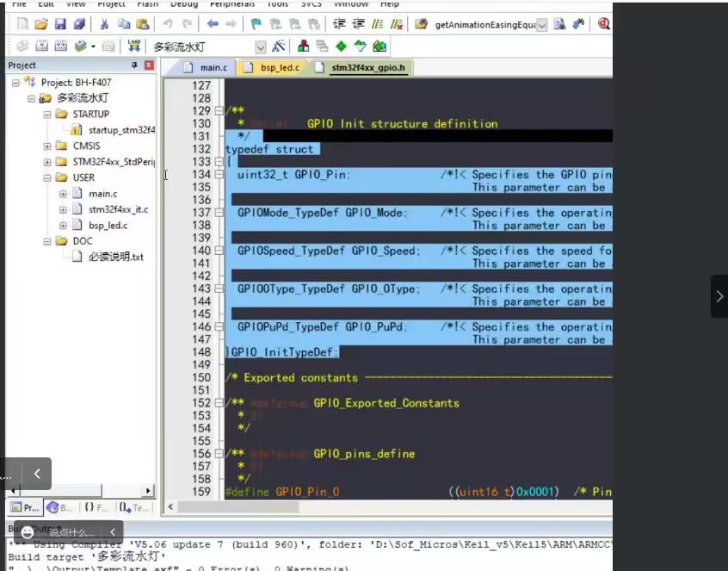The width and height of the screenshot is (728, 571).
Task: Click the Cut scissors toolbar icon
Action: point(103,24)
